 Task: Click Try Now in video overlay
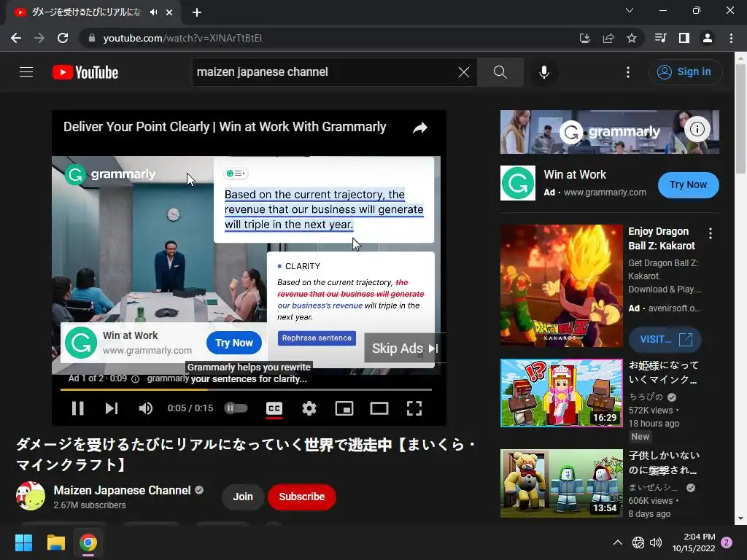234,343
